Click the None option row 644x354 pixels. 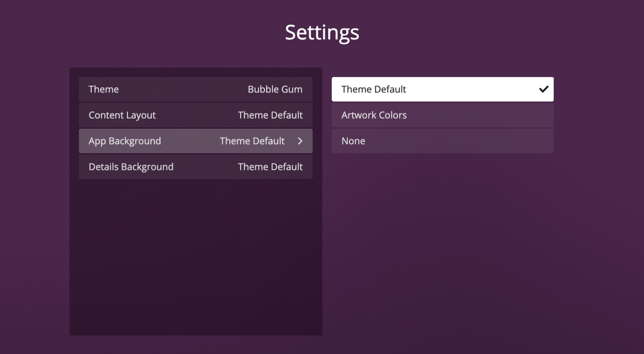(x=353, y=141)
